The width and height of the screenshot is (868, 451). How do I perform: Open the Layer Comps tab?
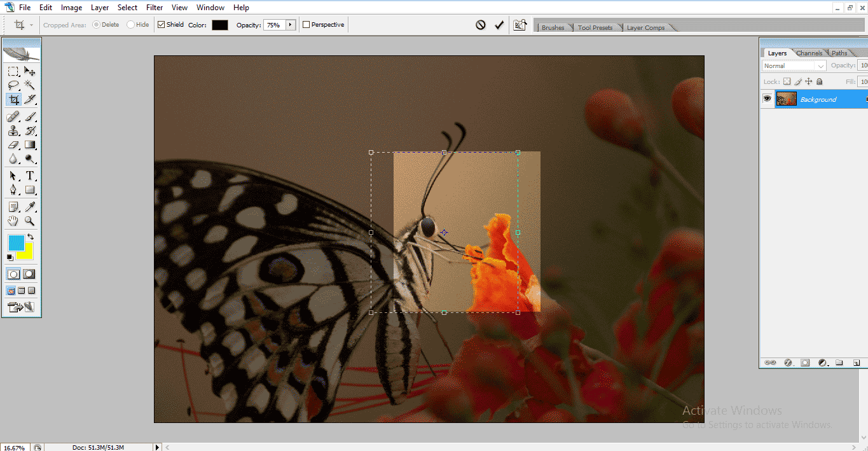coord(645,27)
